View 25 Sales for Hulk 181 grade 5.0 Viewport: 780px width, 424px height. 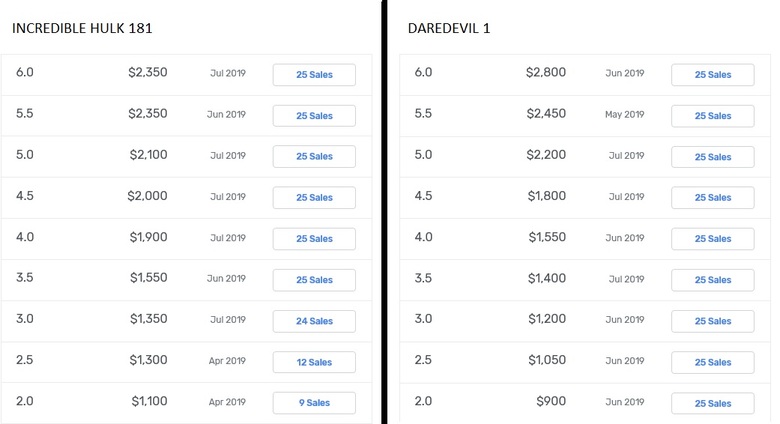[314, 156]
